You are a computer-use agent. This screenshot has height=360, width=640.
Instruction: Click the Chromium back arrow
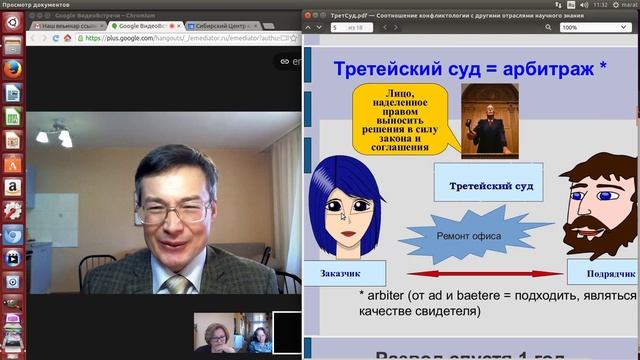click(33, 38)
